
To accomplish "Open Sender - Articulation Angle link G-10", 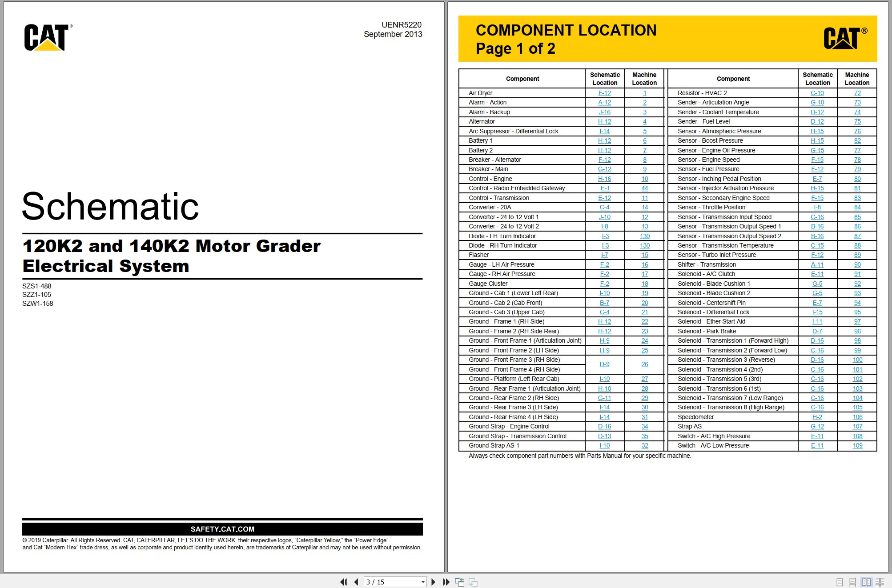I will pyautogui.click(x=817, y=102).
